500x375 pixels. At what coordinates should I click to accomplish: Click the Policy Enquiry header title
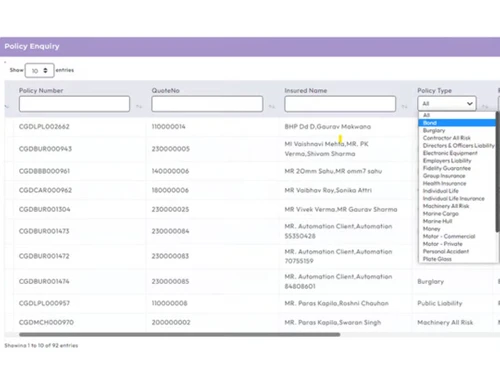pyautogui.click(x=32, y=46)
